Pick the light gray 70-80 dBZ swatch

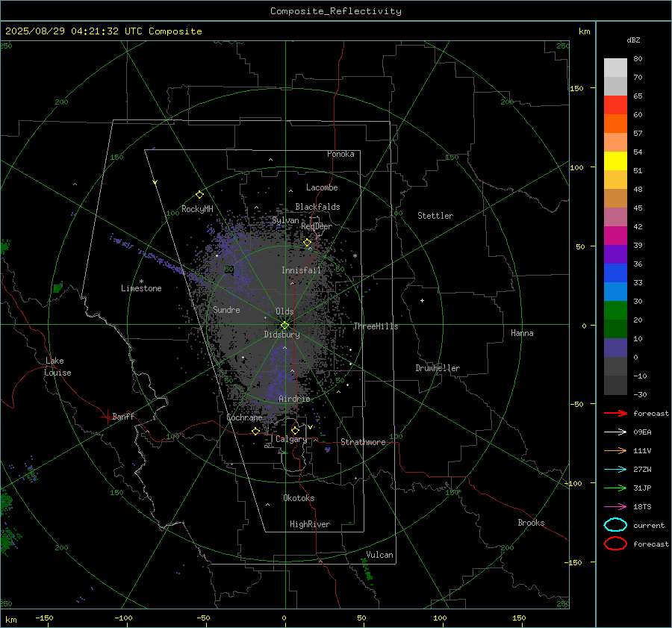click(x=615, y=68)
